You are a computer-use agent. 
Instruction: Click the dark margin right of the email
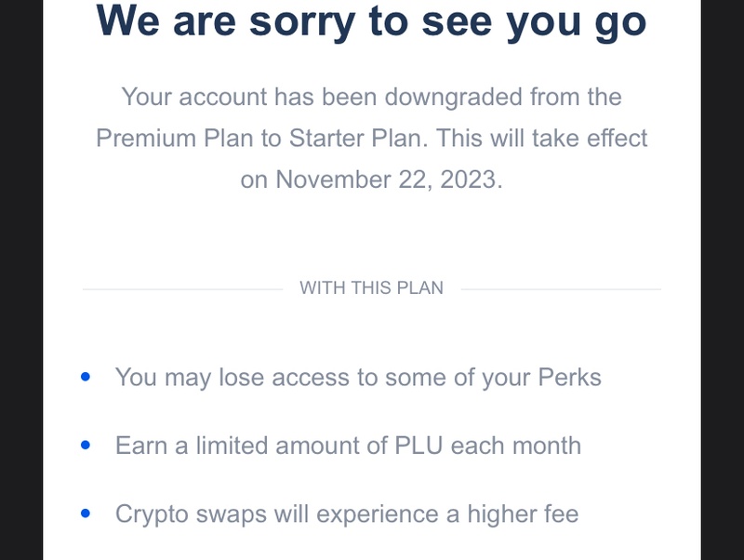pyautogui.click(x=723, y=280)
